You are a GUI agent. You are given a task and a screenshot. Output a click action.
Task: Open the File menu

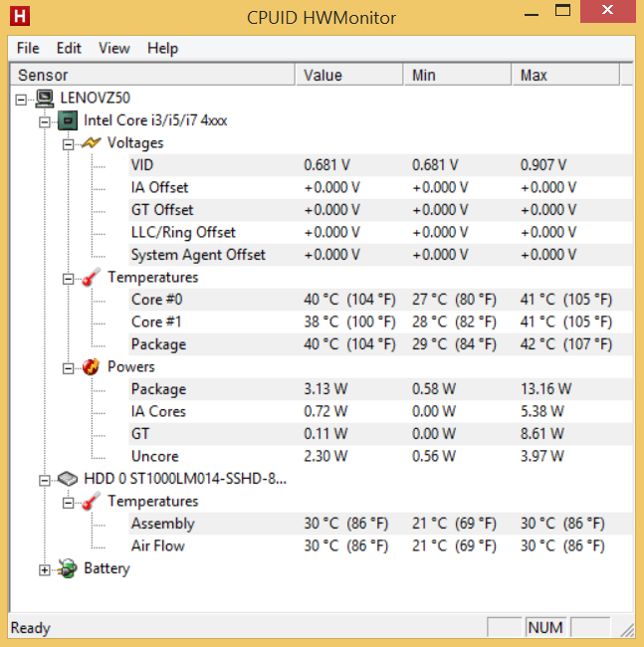pyautogui.click(x=28, y=49)
